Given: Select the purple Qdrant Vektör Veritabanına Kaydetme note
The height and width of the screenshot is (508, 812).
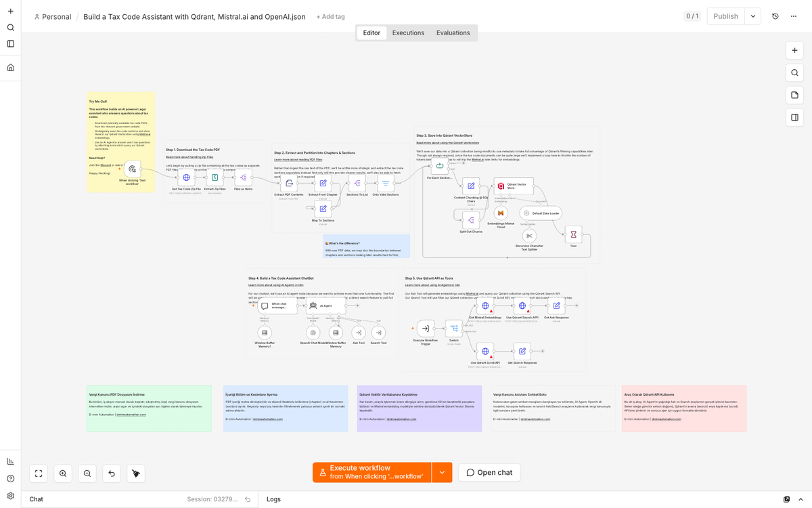Looking at the screenshot, I should [419, 408].
